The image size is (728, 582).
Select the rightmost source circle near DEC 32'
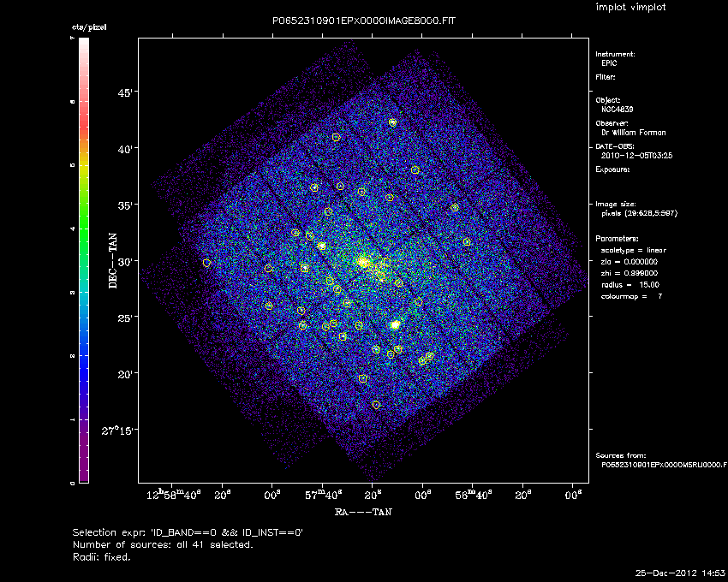(467, 242)
